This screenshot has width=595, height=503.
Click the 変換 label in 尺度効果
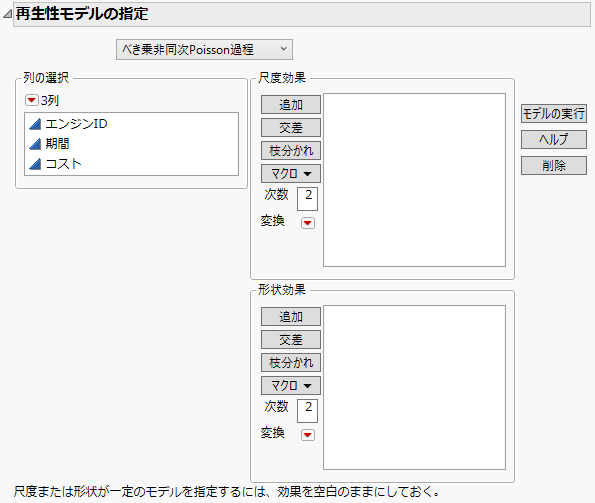(x=272, y=220)
